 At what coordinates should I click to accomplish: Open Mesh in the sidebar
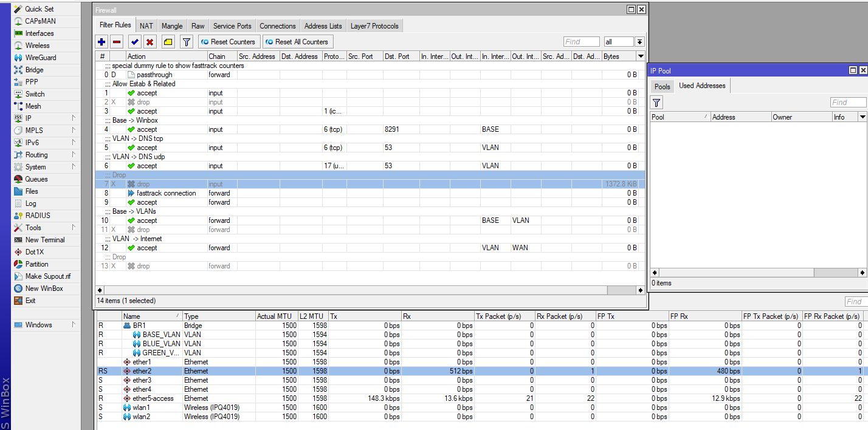tap(34, 106)
